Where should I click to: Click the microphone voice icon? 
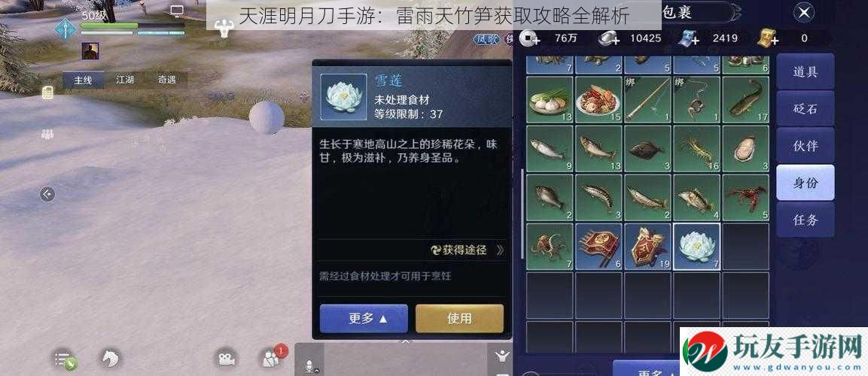(x=309, y=365)
